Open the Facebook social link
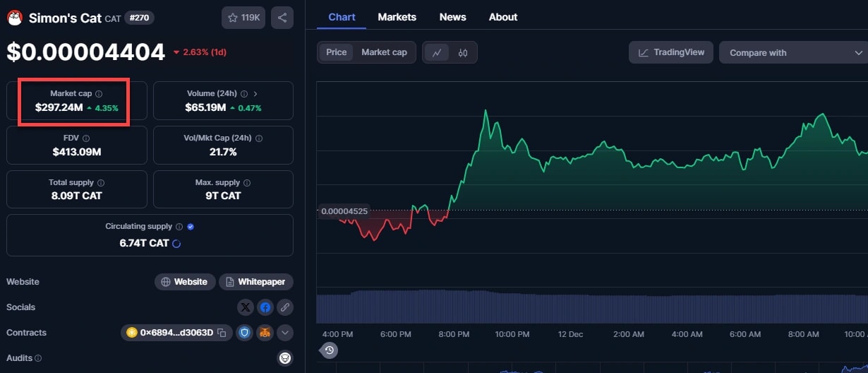The image size is (868, 373). (265, 307)
